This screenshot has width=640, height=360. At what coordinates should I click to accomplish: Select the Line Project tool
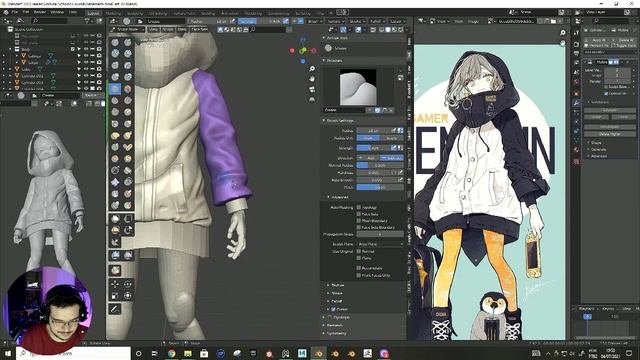pyautogui.click(x=115, y=242)
